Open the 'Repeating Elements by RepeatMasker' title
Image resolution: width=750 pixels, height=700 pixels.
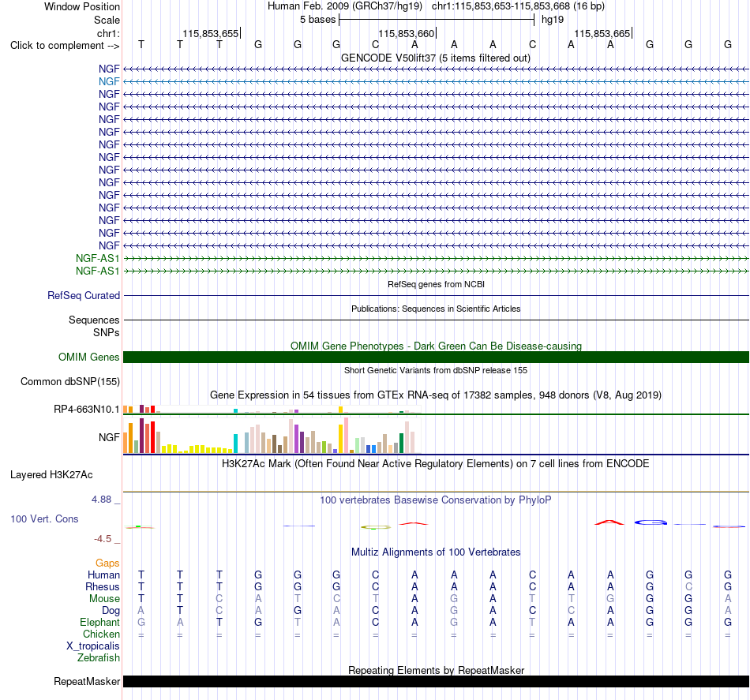[x=436, y=670]
